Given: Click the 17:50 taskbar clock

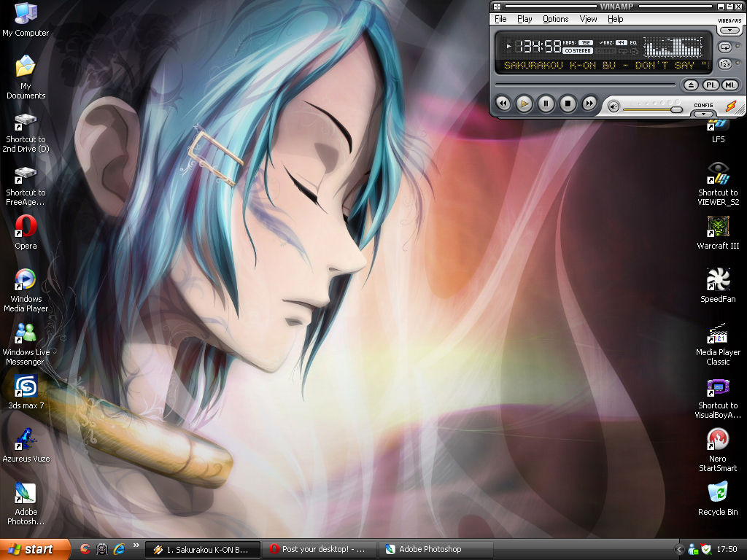Looking at the screenshot, I should click(x=727, y=549).
